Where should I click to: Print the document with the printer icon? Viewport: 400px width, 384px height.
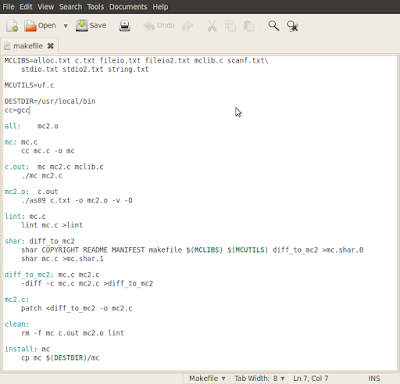[x=125, y=26]
